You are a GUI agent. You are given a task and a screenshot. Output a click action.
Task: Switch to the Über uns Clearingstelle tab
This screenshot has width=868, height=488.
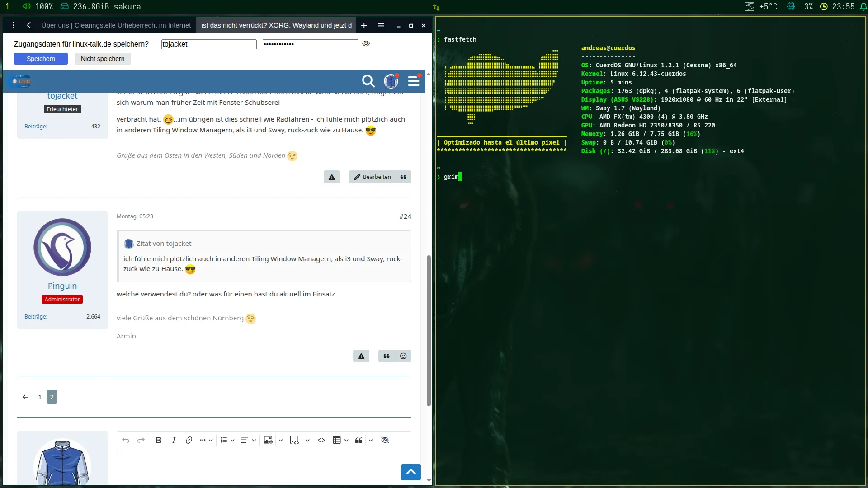coord(116,25)
